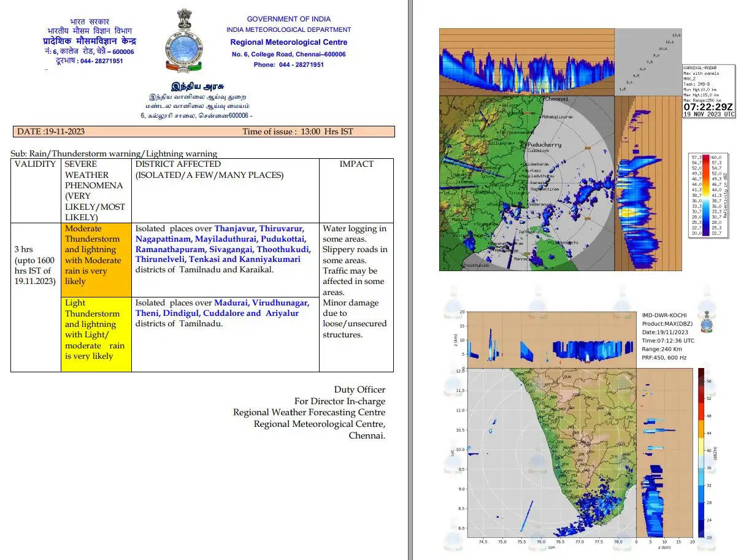Click the Time of issue 13:00 Hrs text

click(x=298, y=131)
